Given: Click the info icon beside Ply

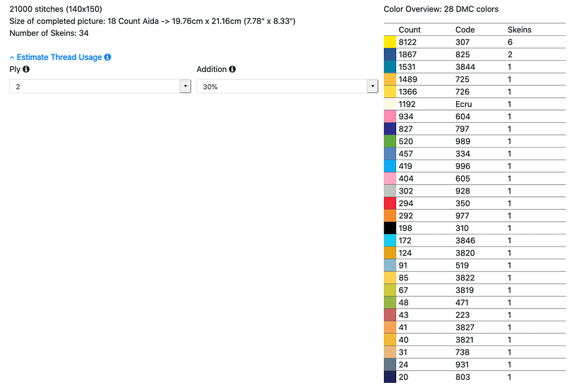Looking at the screenshot, I should [26, 69].
